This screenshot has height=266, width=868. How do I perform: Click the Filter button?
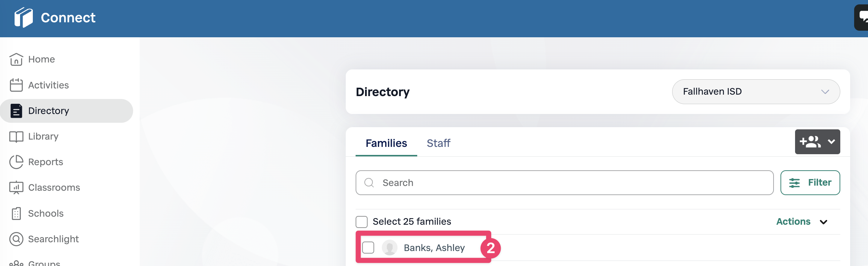pos(810,183)
